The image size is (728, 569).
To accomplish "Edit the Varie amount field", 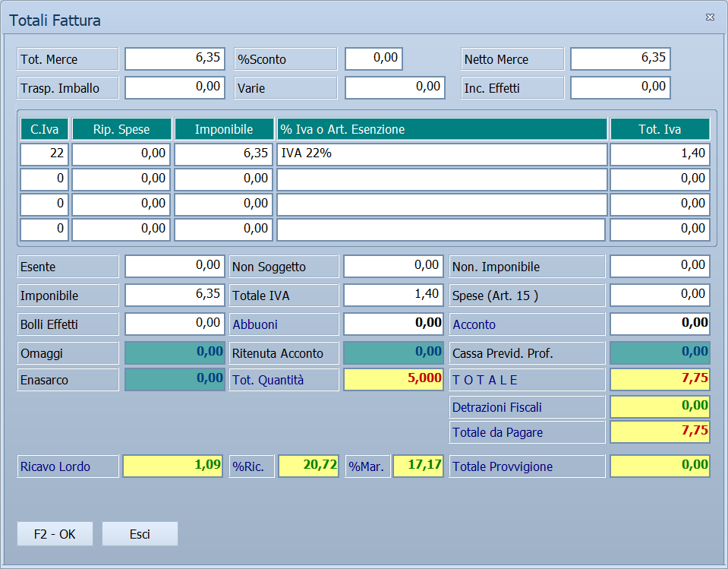I will [x=395, y=87].
